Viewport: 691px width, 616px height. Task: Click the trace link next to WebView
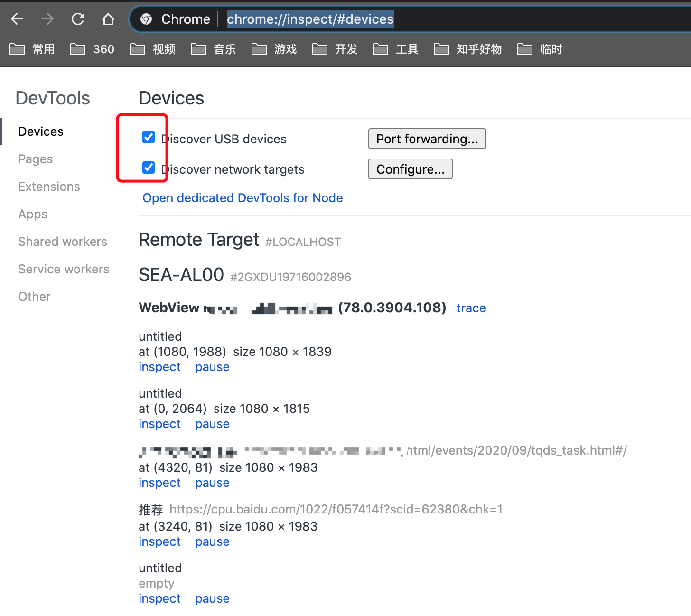coord(471,308)
